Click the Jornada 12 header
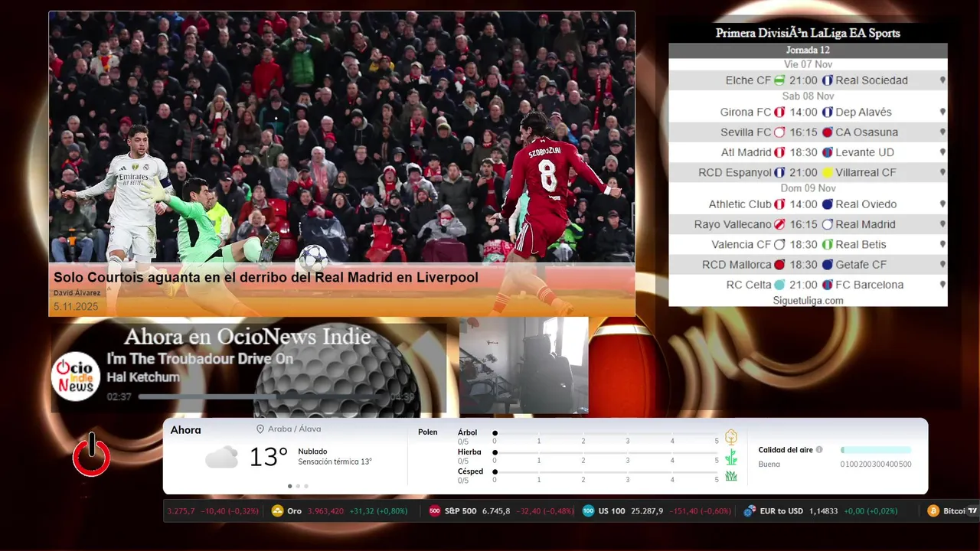 [x=808, y=51]
